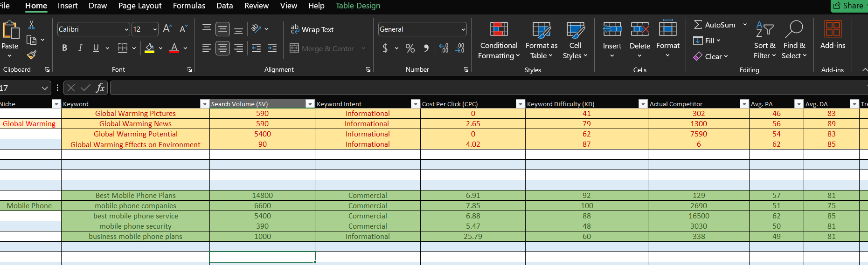Click the Share button
This screenshot has height=265, width=868.
849,6
